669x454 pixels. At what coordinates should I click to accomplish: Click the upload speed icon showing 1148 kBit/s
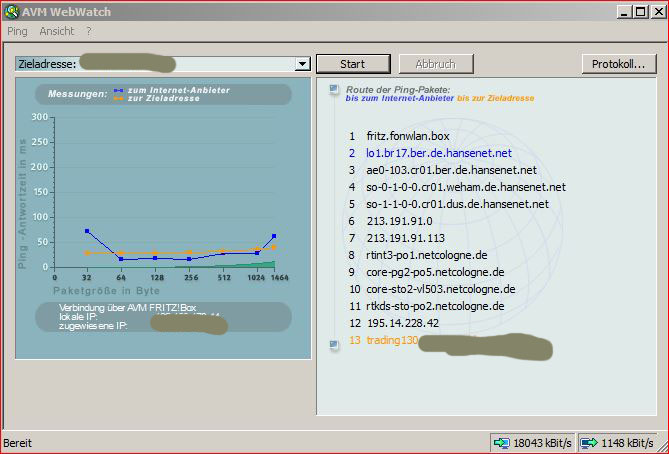[x=589, y=443]
